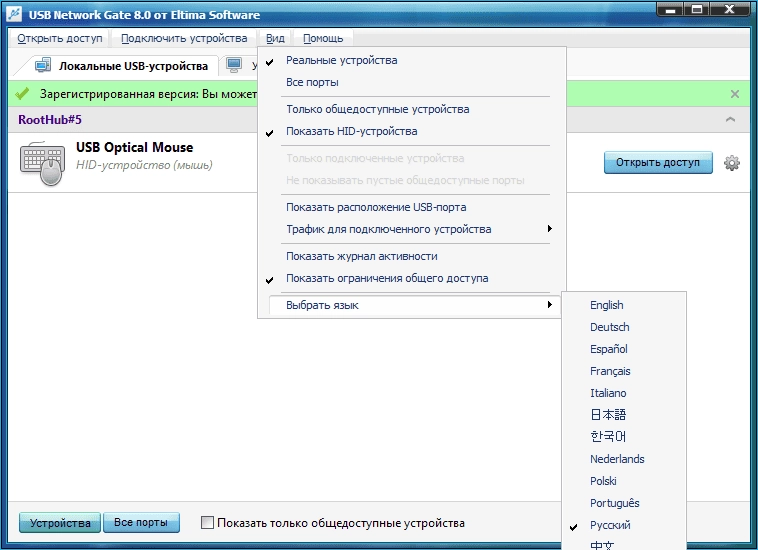
Task: Click the Local USB devices tab icon
Action: click(43, 65)
